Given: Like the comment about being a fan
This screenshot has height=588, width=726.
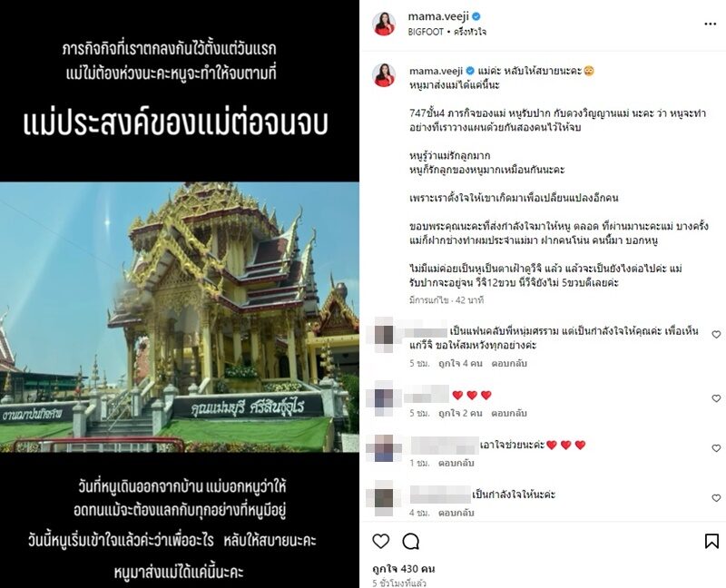Looking at the screenshot, I should 716,334.
